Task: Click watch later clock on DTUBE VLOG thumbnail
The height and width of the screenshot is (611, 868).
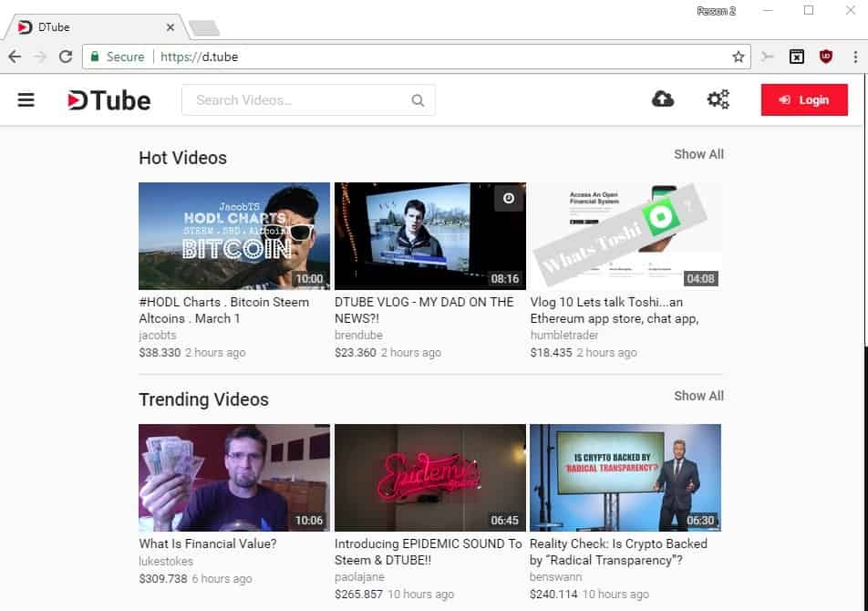Action: tap(508, 199)
